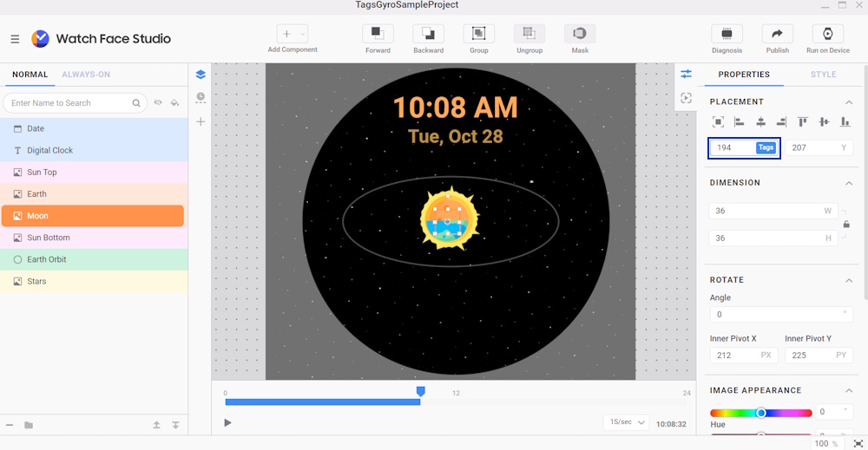Image resolution: width=868 pixels, height=450 pixels.
Task: Switch to the Style tab
Action: 823,75
